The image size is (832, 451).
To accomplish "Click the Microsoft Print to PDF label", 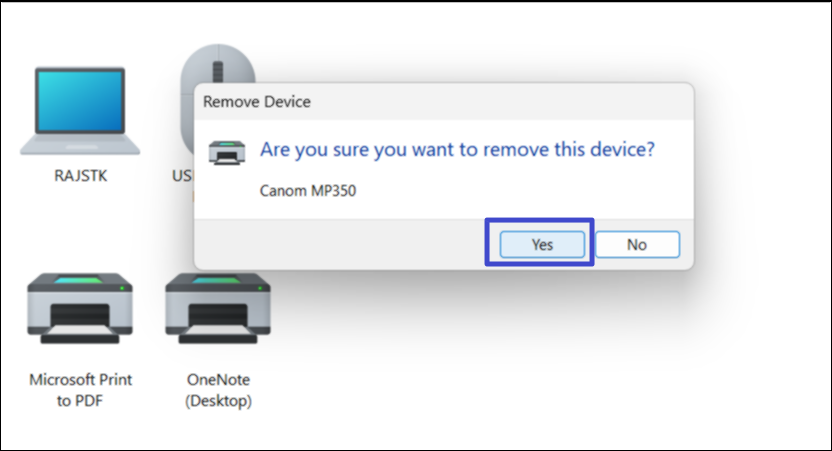I will (x=80, y=390).
